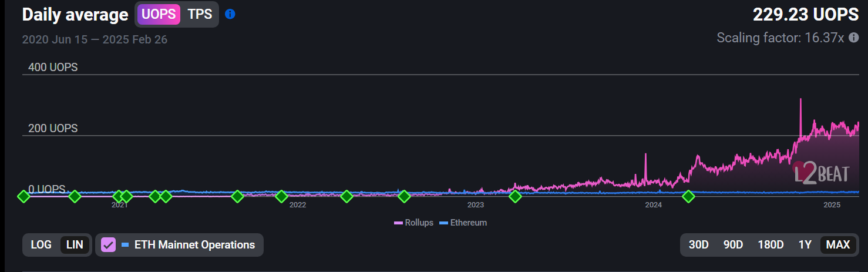Select the last milestone diamond before 2022 label
868x272 pixels.
pos(281,196)
